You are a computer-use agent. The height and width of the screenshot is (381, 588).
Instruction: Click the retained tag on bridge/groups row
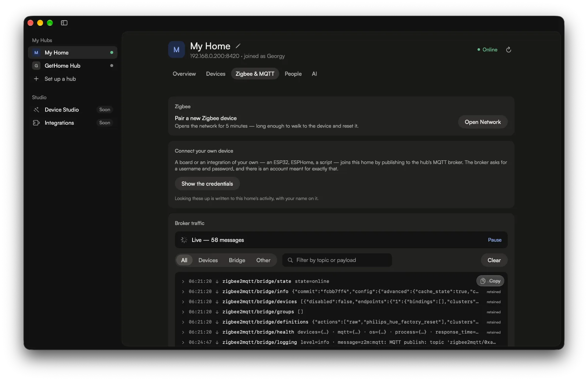coord(494,312)
